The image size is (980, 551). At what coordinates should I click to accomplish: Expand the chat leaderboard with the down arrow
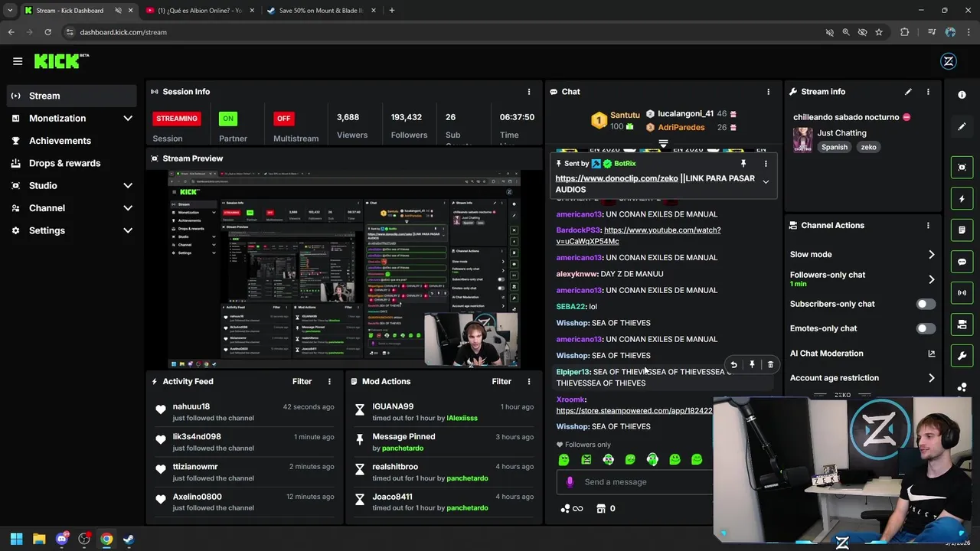pyautogui.click(x=664, y=143)
